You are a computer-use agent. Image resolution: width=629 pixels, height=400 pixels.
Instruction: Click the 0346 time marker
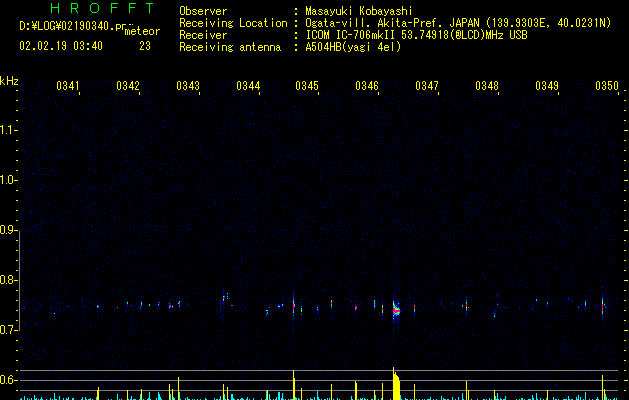(x=367, y=86)
